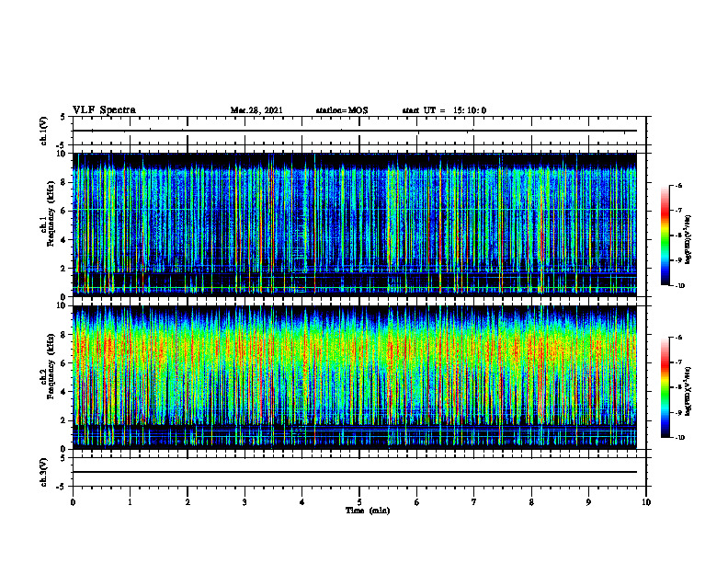The image size is (728, 563).
Task: Click the "6" kHz tick of ch.1 frequency axis
Action: (64, 211)
